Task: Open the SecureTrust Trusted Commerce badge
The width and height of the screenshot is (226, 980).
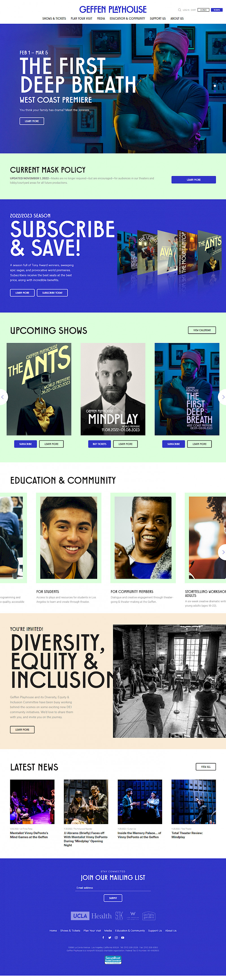Action: 113,960
